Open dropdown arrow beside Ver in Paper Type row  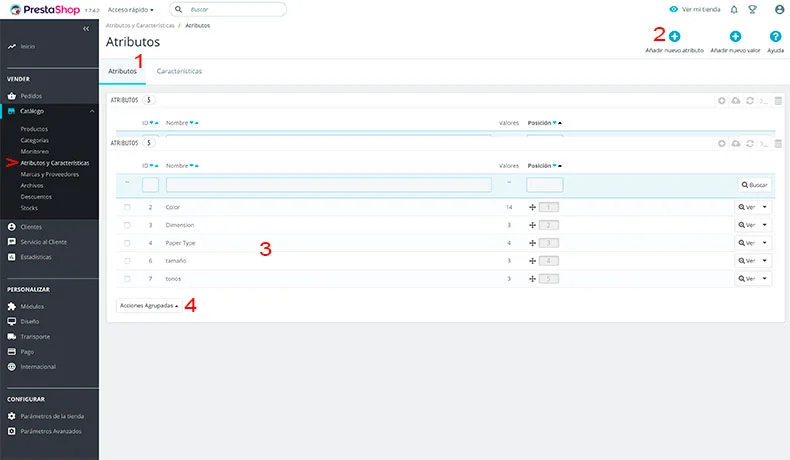tap(764, 243)
